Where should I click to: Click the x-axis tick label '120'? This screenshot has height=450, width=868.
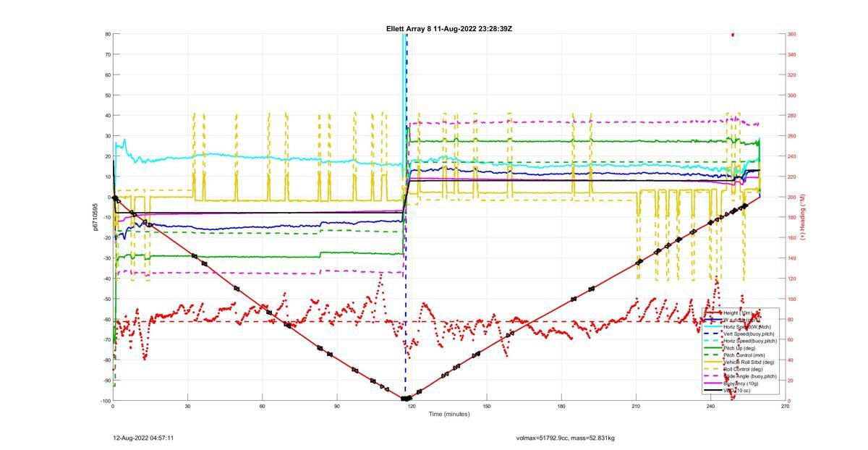412,406
